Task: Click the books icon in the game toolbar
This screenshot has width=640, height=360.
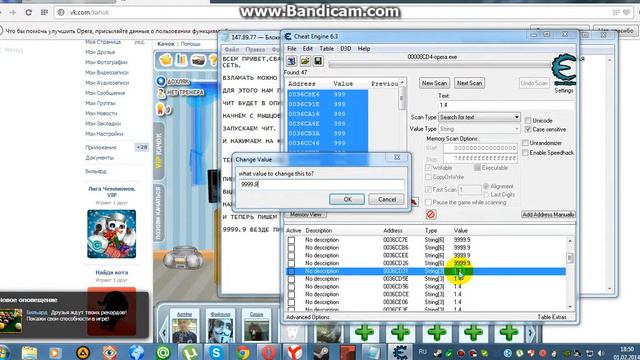Action: click(x=181, y=60)
